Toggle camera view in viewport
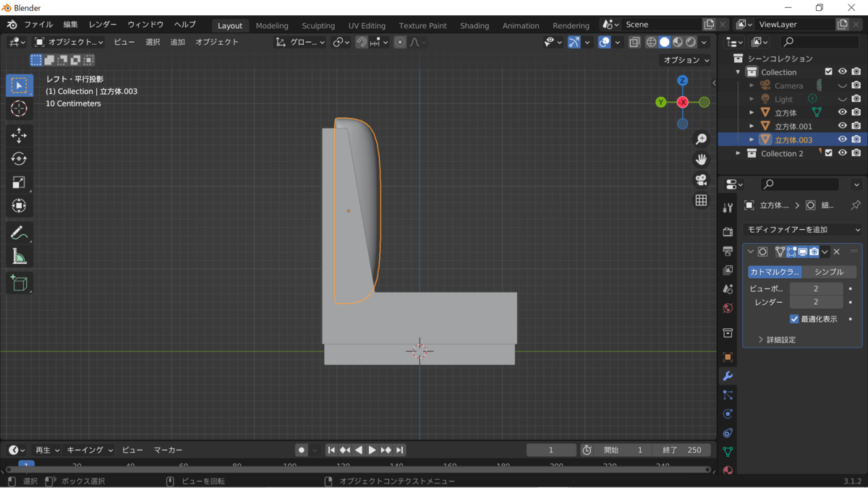This screenshot has height=488, width=868. tap(700, 179)
